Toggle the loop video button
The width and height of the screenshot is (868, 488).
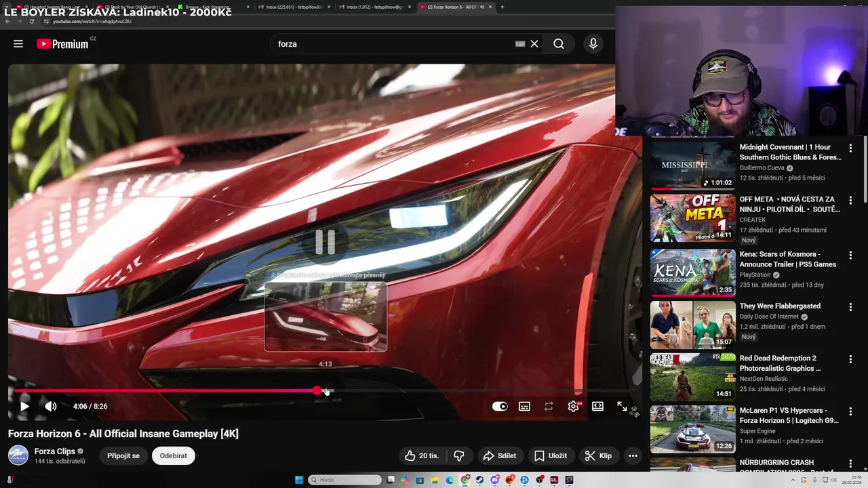[x=549, y=406]
